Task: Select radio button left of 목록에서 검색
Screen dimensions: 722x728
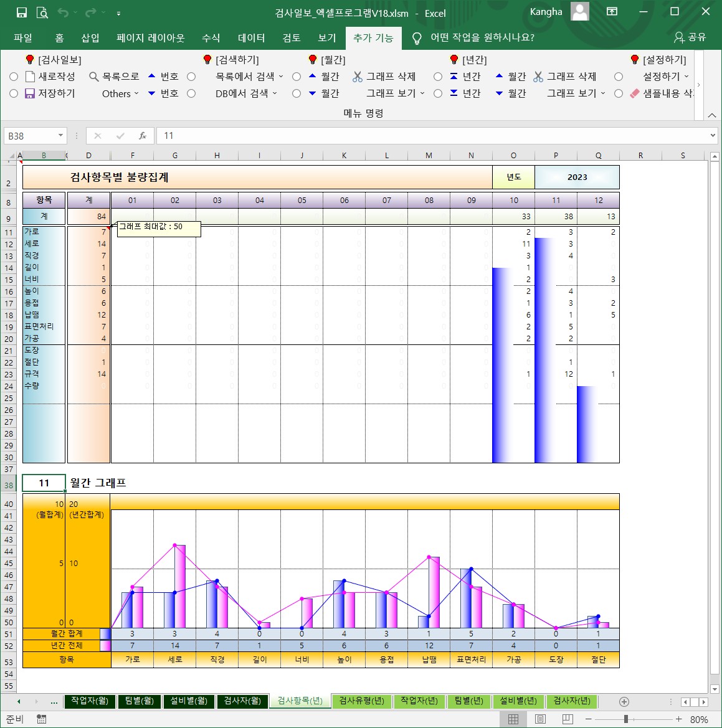Action: [x=191, y=77]
